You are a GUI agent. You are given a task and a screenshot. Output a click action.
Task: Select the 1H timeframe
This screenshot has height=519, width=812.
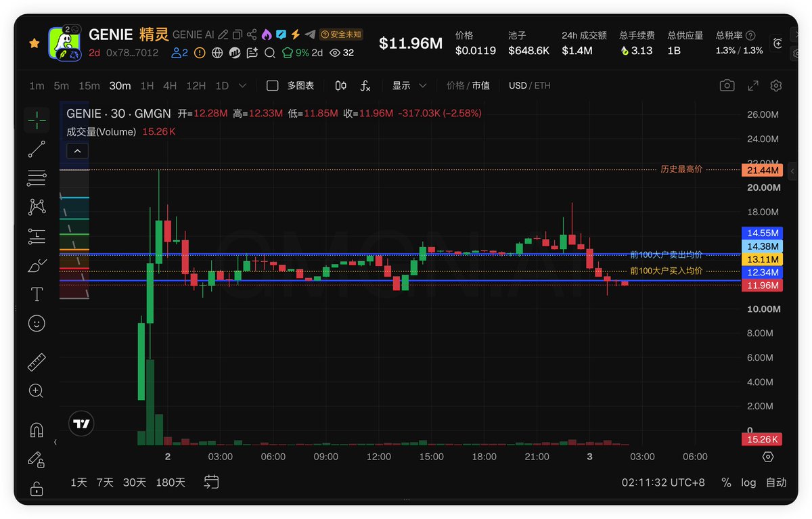point(147,86)
